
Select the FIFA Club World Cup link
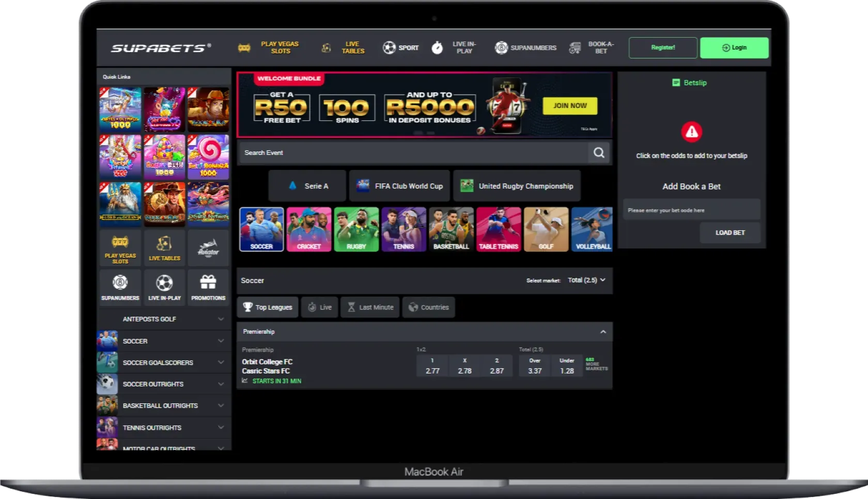(399, 186)
